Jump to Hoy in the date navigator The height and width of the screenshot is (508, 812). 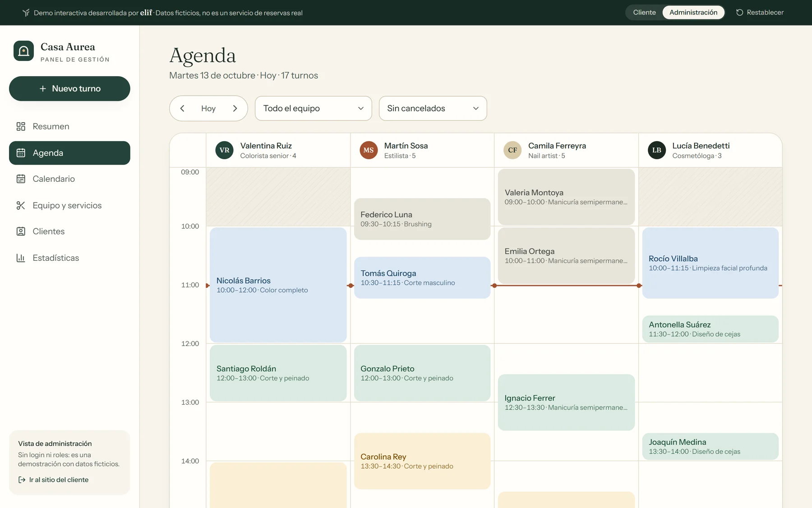[208, 108]
